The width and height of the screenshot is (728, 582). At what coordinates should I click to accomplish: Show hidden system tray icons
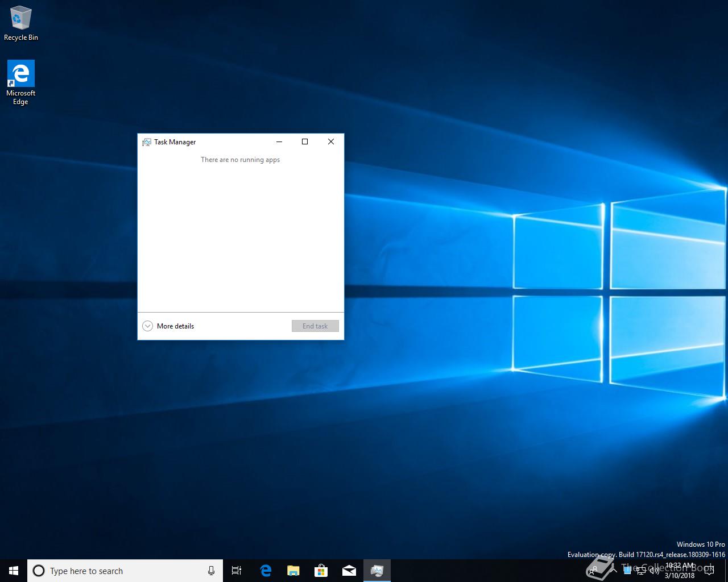pyautogui.click(x=614, y=571)
